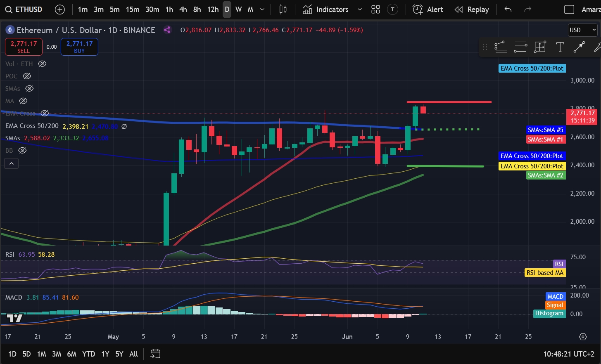This screenshot has width=601, height=364.
Task: Unhide the BB indicator
Action: tap(23, 150)
